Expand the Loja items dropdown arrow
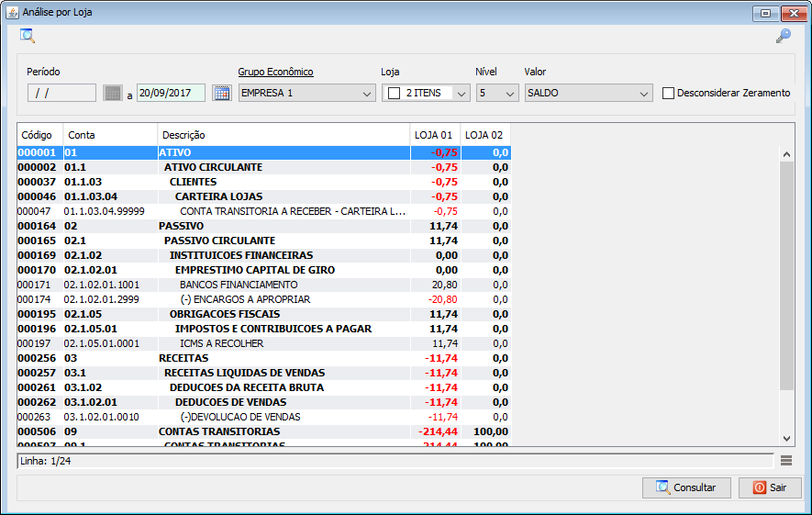The width and height of the screenshot is (812, 515). [461, 94]
